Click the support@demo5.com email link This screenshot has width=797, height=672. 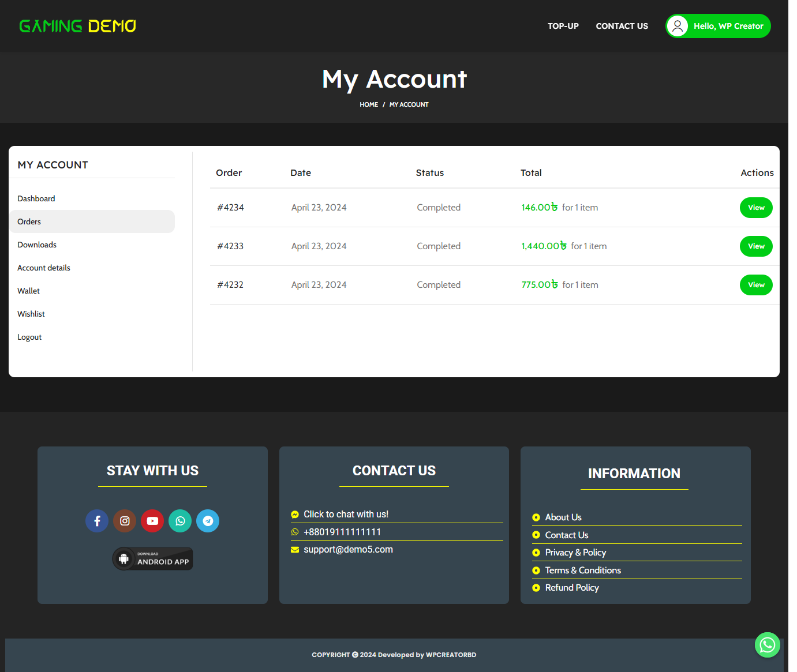(x=348, y=550)
